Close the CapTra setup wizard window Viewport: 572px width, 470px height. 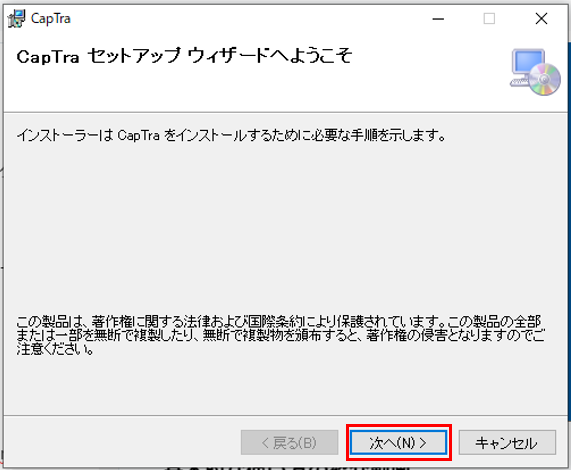click(541, 19)
